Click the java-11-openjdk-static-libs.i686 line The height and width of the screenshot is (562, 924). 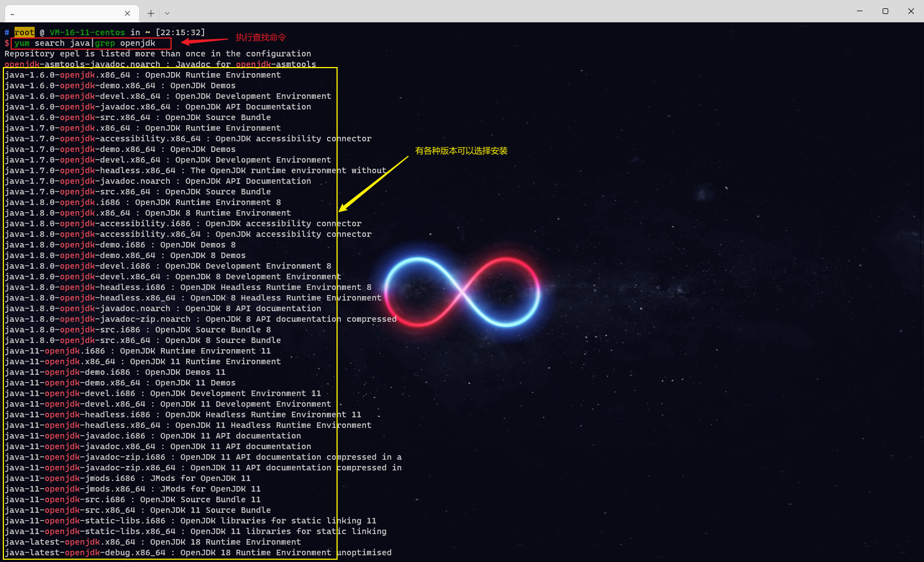191,521
